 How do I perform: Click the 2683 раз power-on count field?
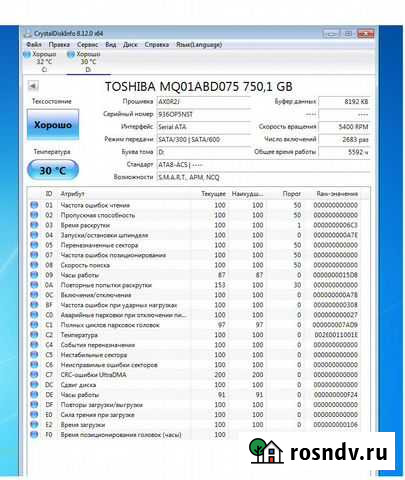[x=344, y=140]
